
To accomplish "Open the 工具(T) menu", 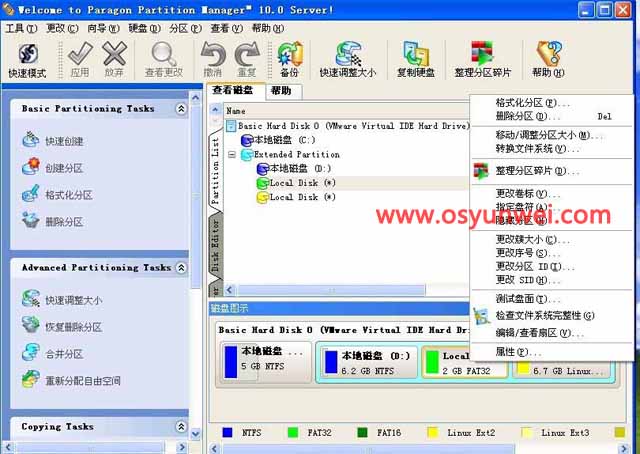I will tap(21, 28).
